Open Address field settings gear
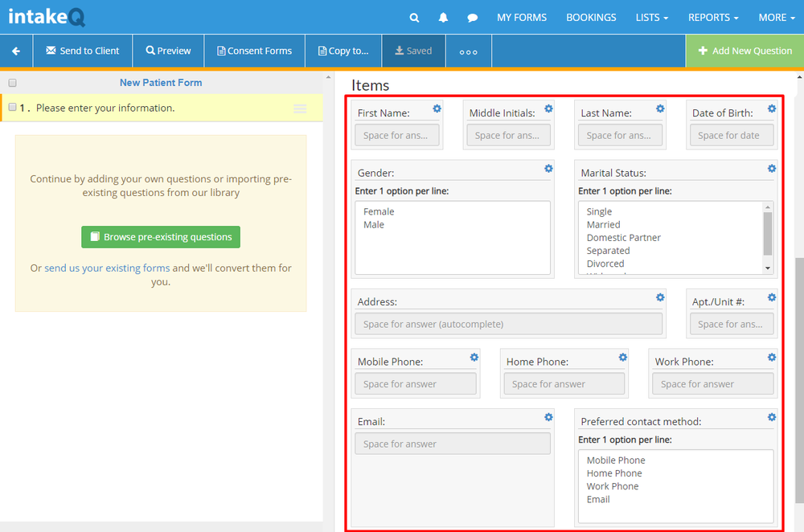Screen dimensions: 804x532 (660, 297)
